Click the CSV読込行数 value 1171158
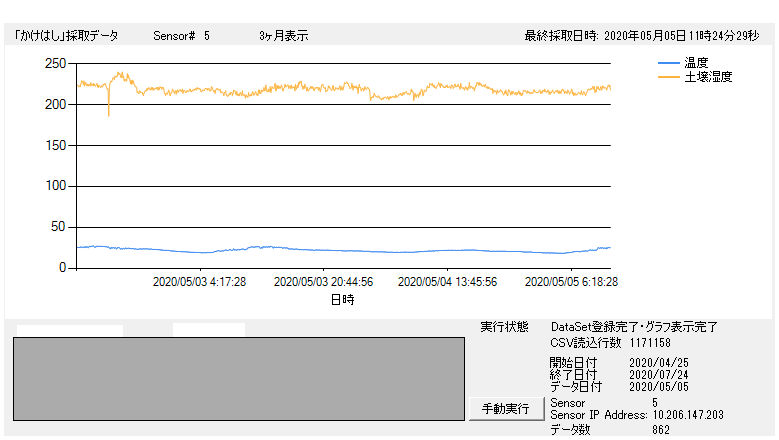 point(657,343)
